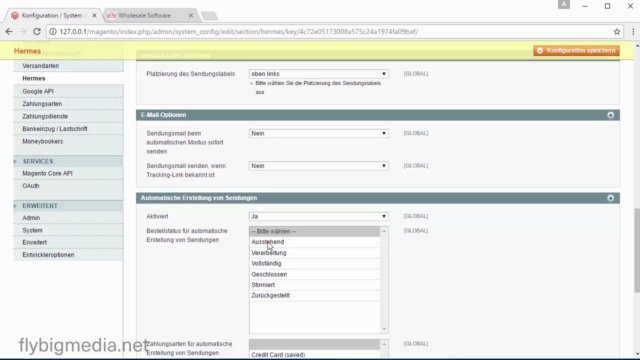640x360 pixels.
Task: Close the Konfiguration / System tab
Action: [x=94, y=16]
